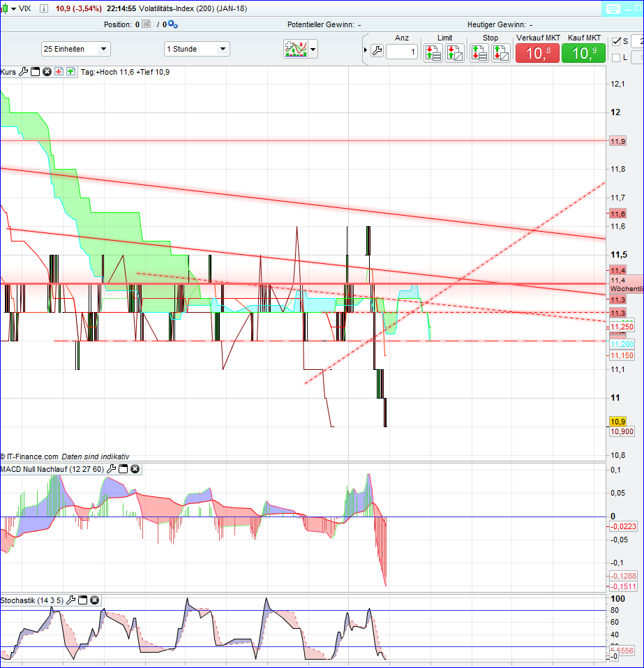This screenshot has width=644, height=668.
Task: Click the green up arrow icon in Kurs panel
Action: tap(70, 72)
